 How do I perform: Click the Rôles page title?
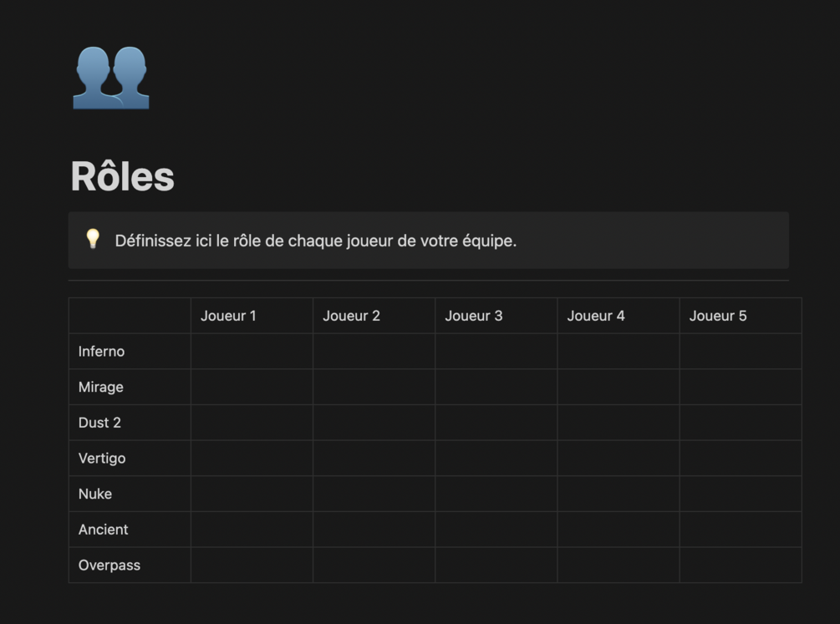coord(122,176)
